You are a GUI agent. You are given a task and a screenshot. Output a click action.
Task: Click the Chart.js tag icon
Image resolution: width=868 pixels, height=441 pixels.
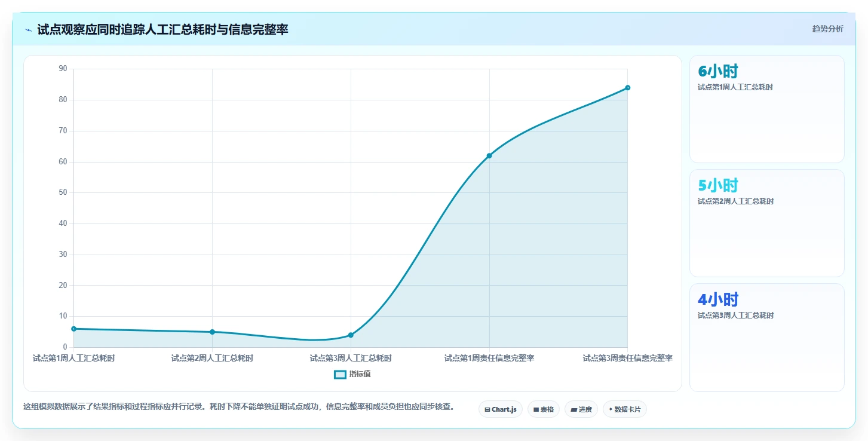coord(487,410)
